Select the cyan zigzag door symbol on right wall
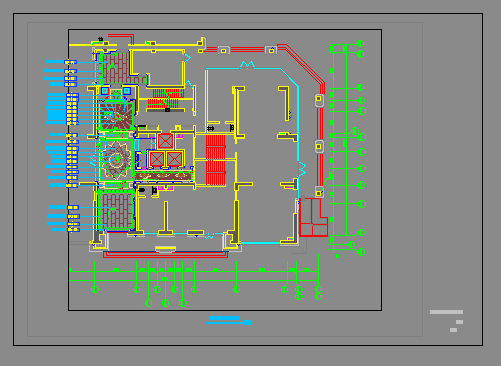This screenshot has width=501, height=366. [x=302, y=169]
